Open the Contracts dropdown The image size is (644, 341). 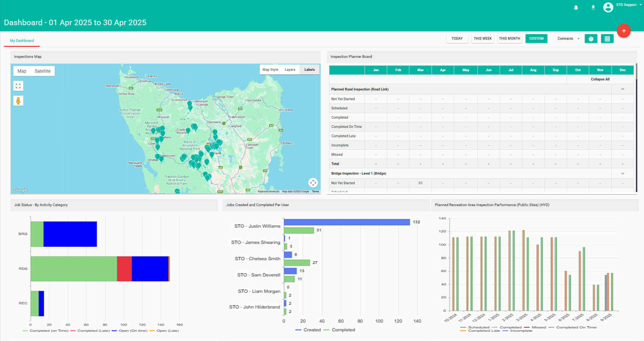[568, 39]
